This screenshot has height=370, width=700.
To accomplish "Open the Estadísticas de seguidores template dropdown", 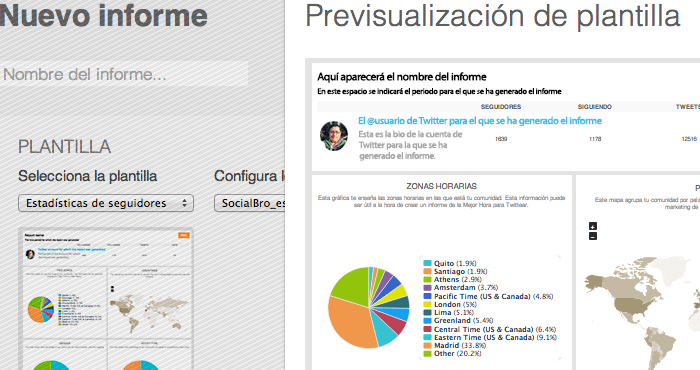I will click(x=106, y=203).
